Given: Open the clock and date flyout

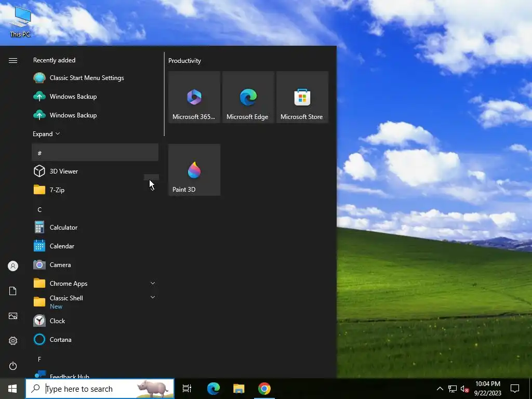Looking at the screenshot, I should pos(487,389).
